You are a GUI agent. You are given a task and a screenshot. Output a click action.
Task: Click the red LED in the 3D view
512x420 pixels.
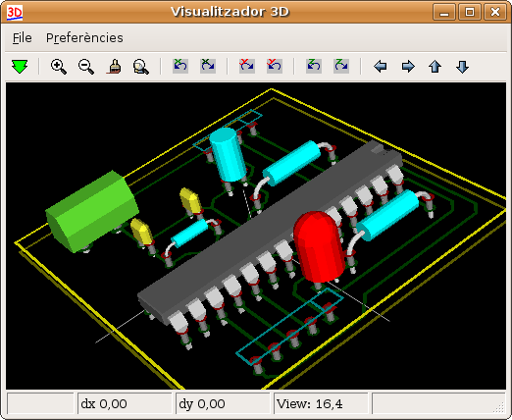pyautogui.click(x=319, y=247)
